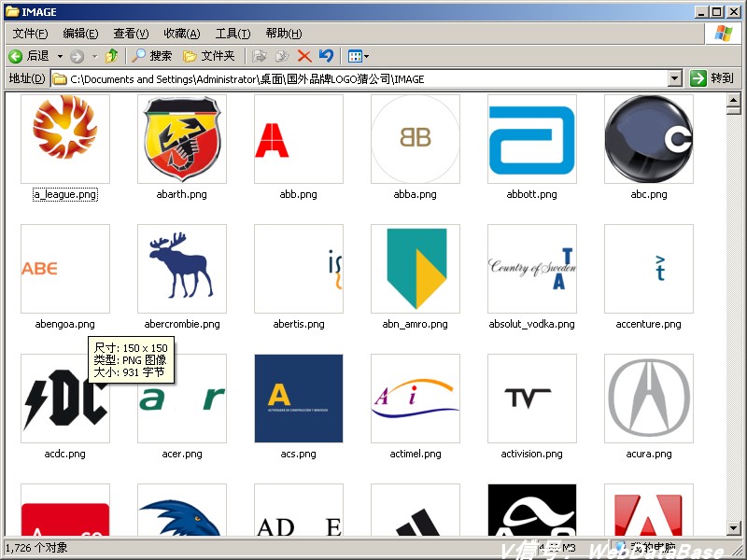
Task: Select the abn_amro.png shield thumbnail
Action: pyautogui.click(x=416, y=269)
